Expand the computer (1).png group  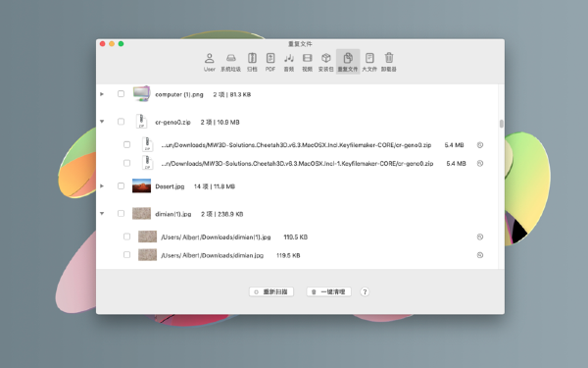tap(102, 94)
